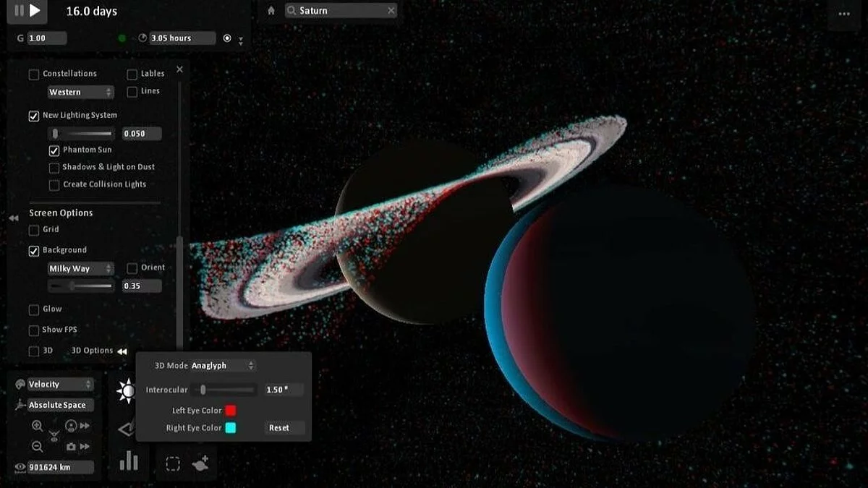868x488 pixels.
Task: Click the bar chart graphs icon
Action: pyautogui.click(x=129, y=461)
